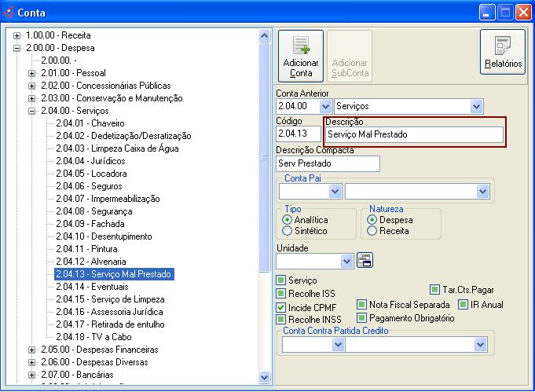Click the icon beside the Unidade dropdown
This screenshot has height=392, width=535.
click(x=365, y=261)
